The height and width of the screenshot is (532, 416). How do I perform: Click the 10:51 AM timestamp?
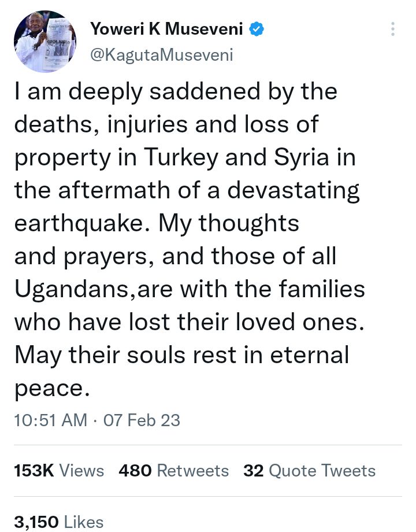pos(50,420)
